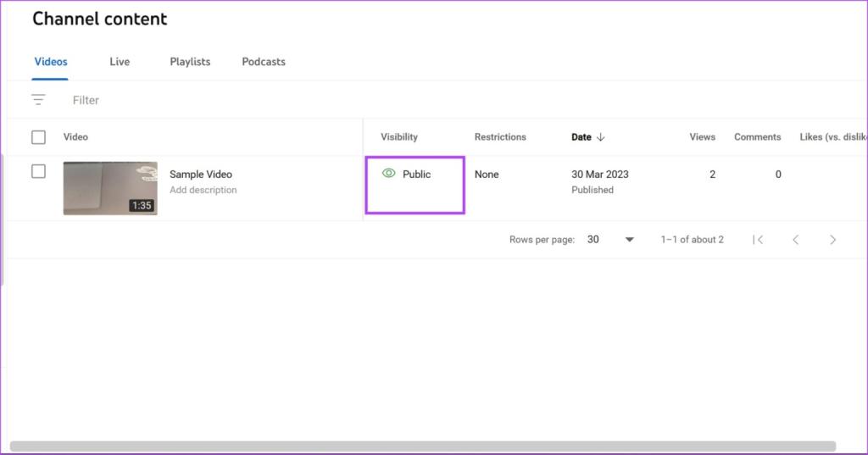Expand the Rows per page dropdown
868x455 pixels.
coord(610,240)
